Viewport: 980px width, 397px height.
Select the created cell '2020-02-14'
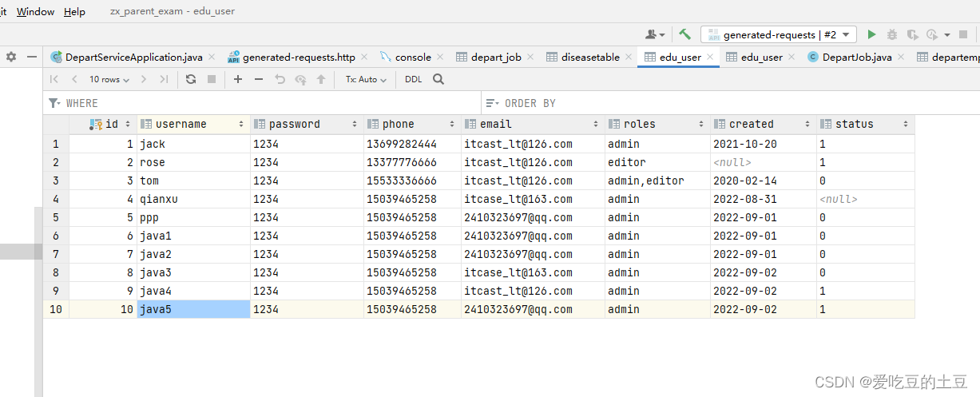tap(763, 181)
